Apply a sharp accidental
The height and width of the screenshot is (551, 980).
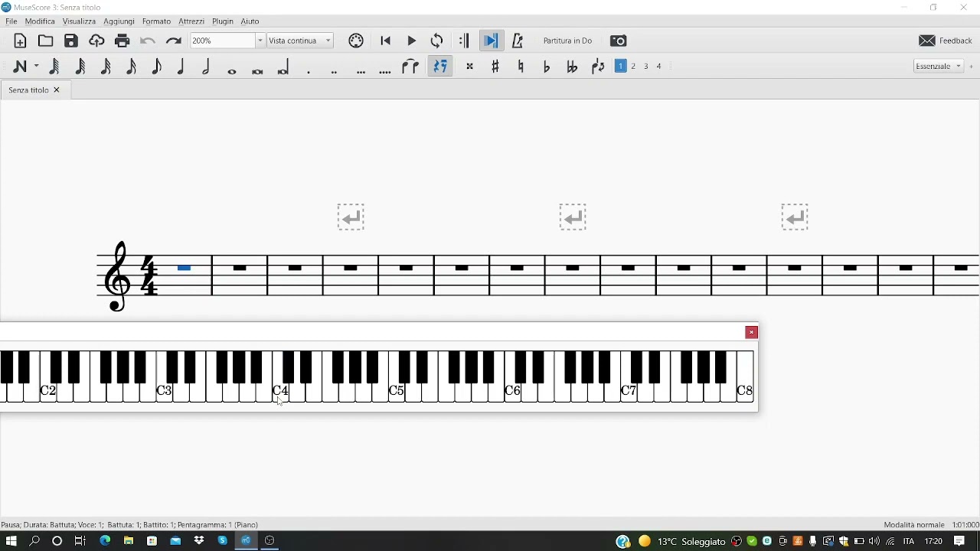497,67
